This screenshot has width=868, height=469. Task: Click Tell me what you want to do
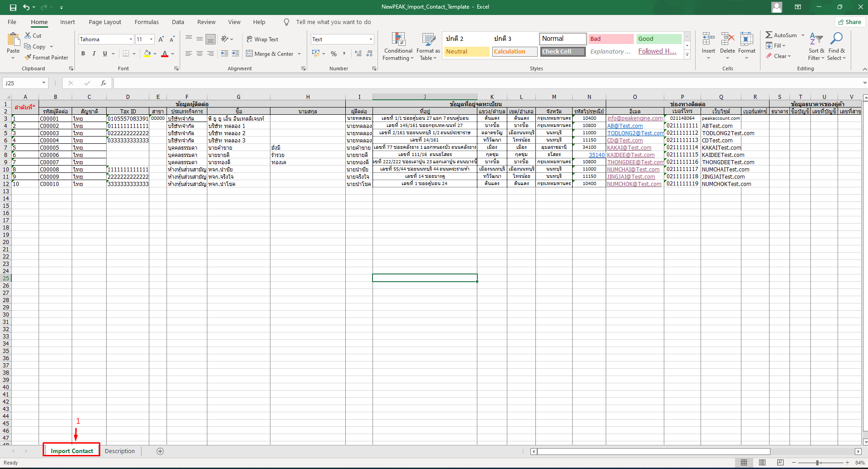tap(333, 22)
